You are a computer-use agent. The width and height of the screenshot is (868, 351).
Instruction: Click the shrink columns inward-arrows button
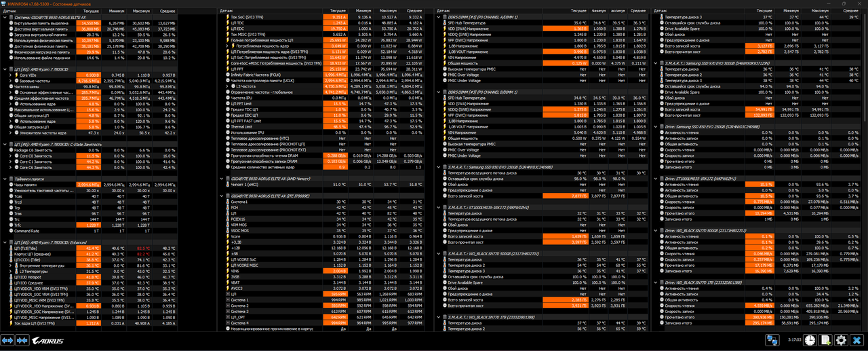[24, 340]
